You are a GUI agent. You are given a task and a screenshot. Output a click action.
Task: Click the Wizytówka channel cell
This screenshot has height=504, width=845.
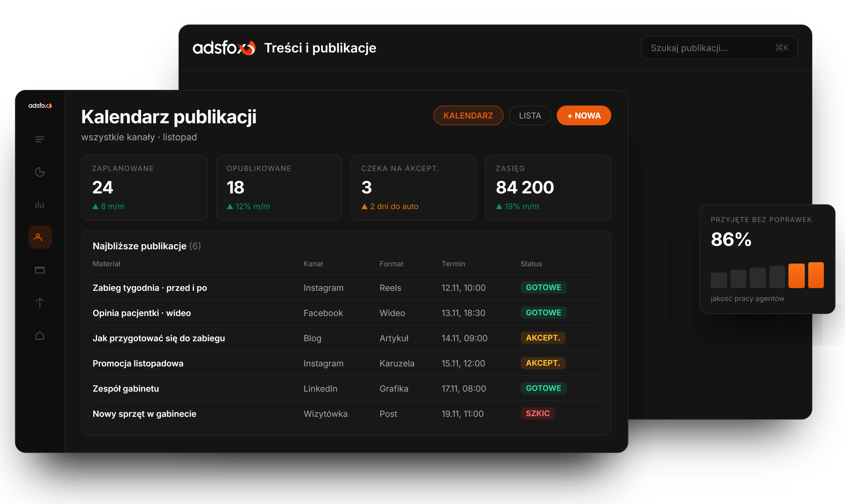coord(326,414)
